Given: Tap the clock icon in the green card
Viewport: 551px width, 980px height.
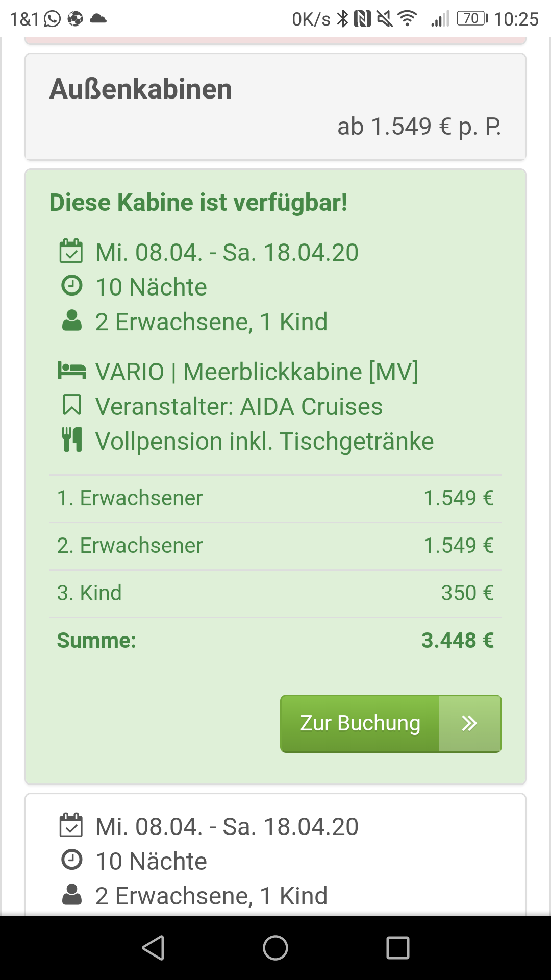Looking at the screenshot, I should coord(71,286).
